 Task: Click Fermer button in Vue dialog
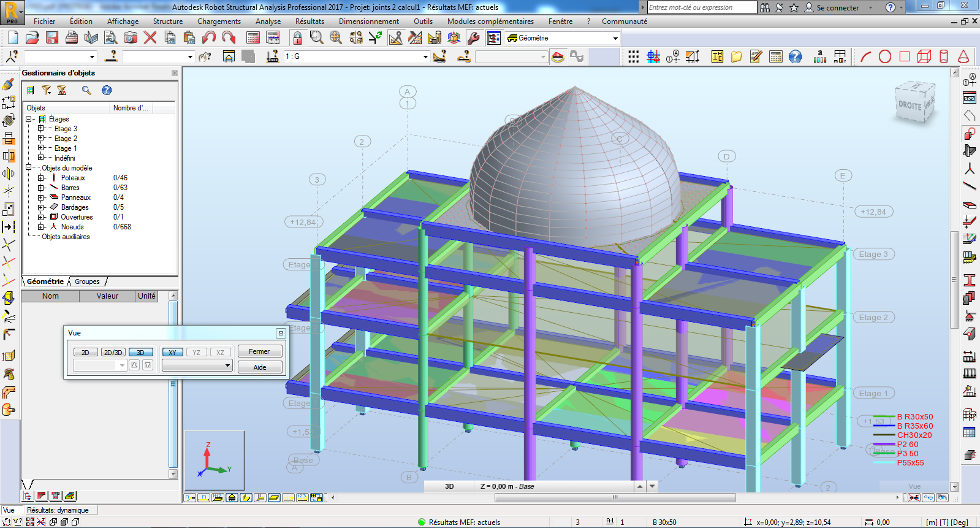click(259, 351)
